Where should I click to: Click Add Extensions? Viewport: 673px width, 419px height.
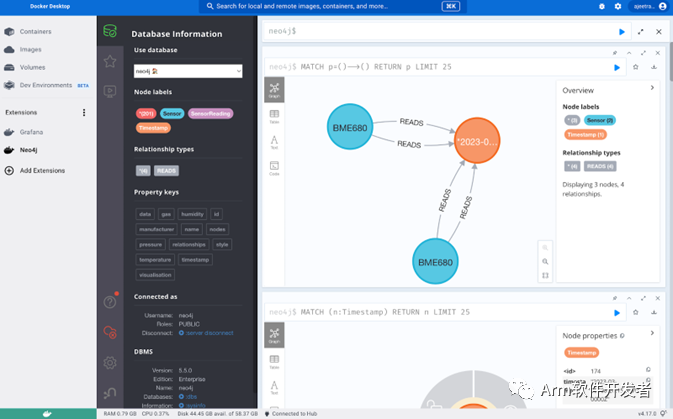click(x=42, y=171)
